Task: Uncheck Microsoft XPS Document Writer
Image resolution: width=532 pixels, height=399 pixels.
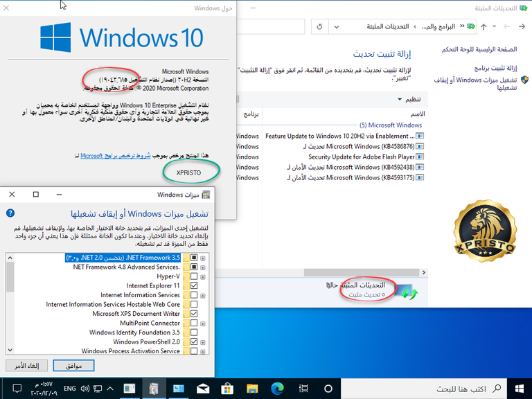Action: (194, 314)
